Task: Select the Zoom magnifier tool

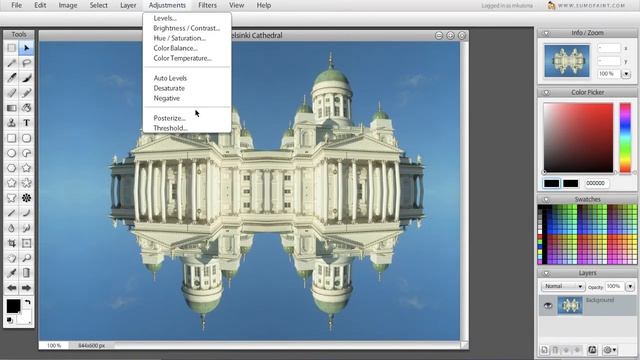Action: [27, 258]
